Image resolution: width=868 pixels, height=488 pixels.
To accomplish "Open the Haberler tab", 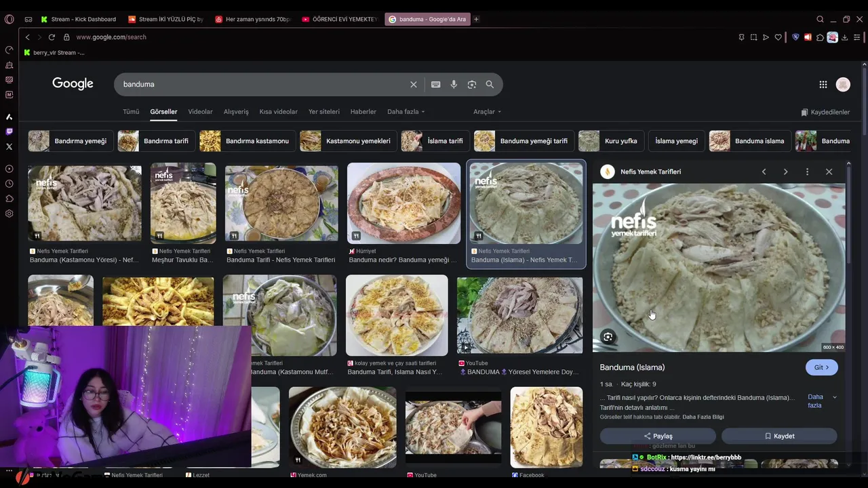I will point(363,112).
